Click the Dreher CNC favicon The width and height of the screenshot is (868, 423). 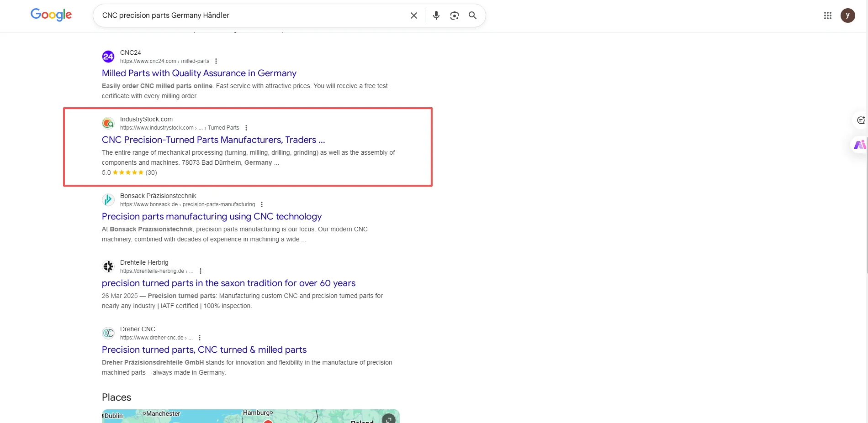[x=108, y=333]
